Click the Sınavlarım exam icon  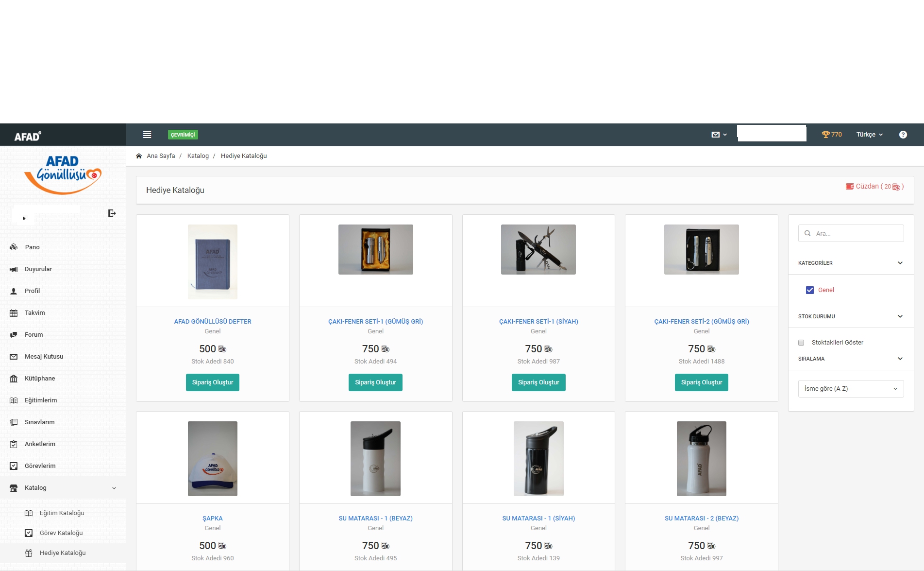[14, 422]
